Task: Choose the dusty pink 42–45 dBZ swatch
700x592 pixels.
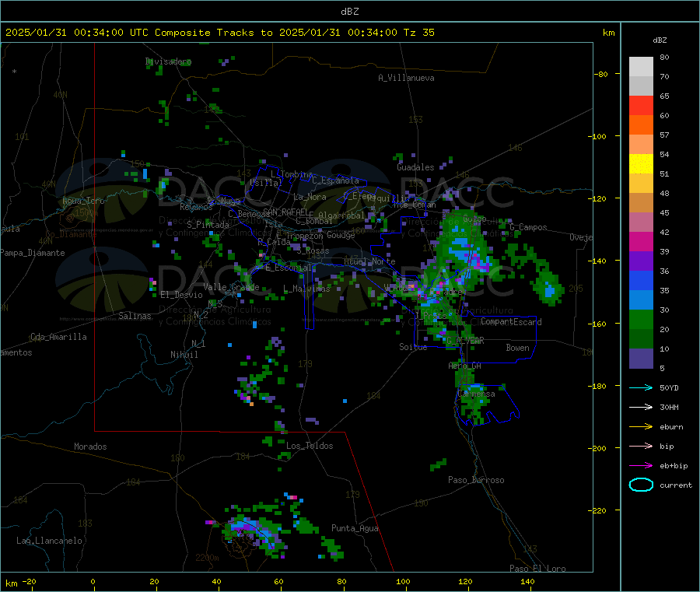Action: (x=641, y=222)
